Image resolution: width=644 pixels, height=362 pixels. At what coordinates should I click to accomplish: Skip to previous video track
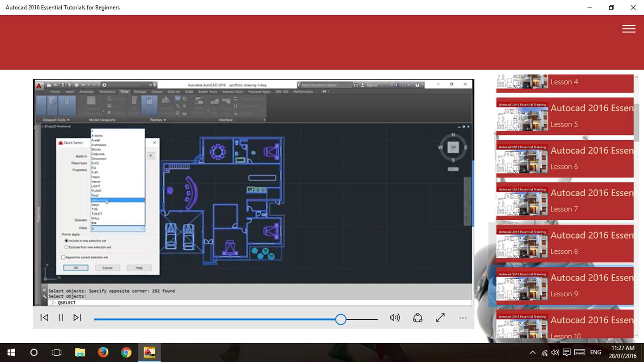(x=44, y=318)
